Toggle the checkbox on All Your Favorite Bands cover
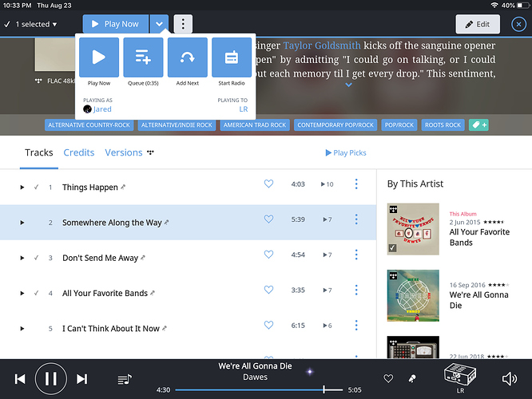Viewport: 532px width, 399px height. click(392, 248)
